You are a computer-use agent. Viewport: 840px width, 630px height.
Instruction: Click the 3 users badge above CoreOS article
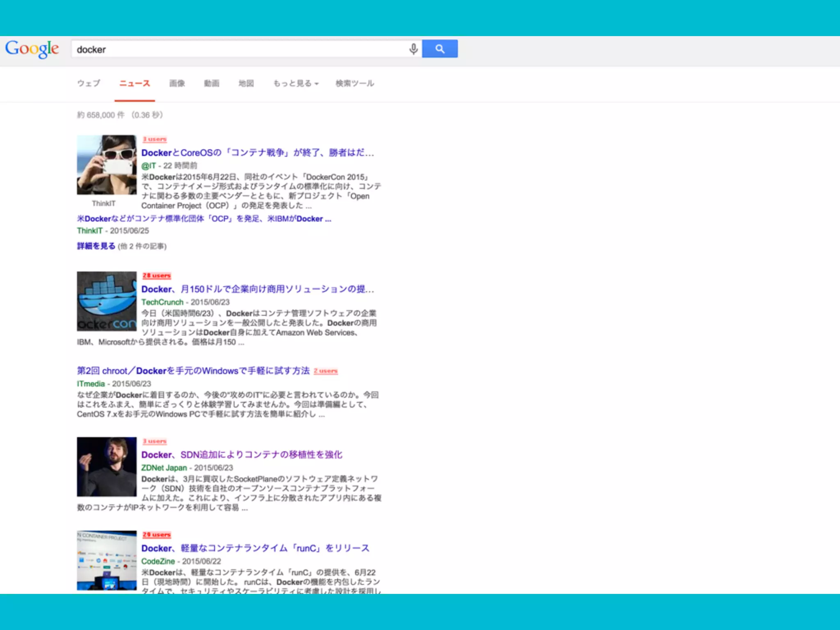click(x=155, y=139)
